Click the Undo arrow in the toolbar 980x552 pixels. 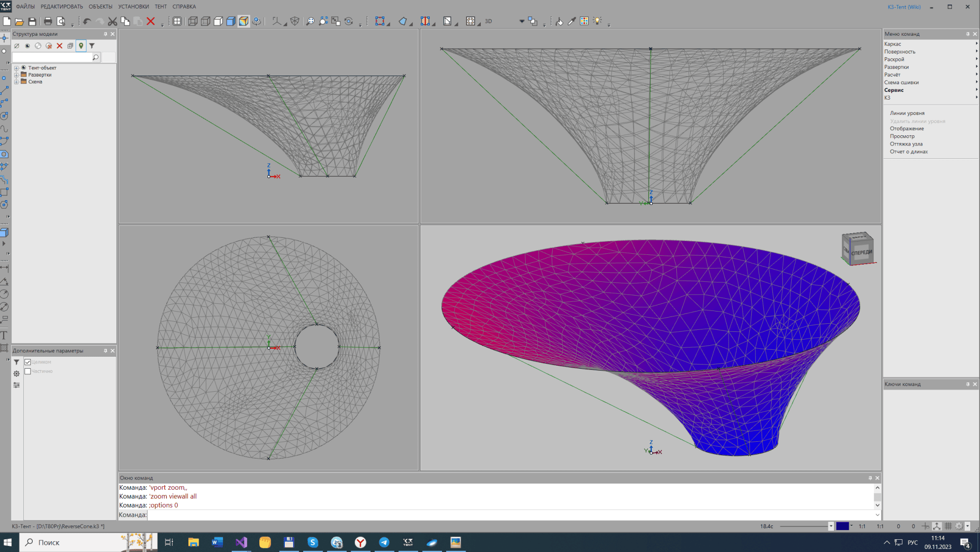pos(87,21)
